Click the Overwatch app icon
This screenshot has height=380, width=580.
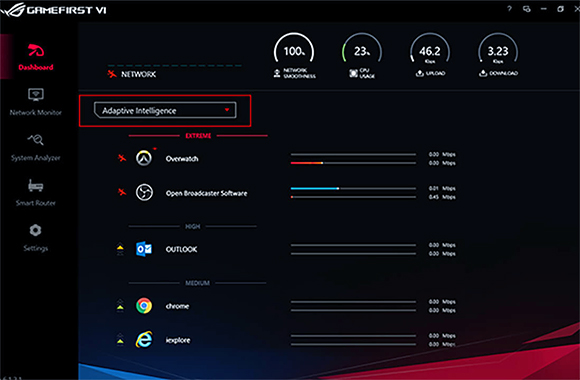(144, 158)
